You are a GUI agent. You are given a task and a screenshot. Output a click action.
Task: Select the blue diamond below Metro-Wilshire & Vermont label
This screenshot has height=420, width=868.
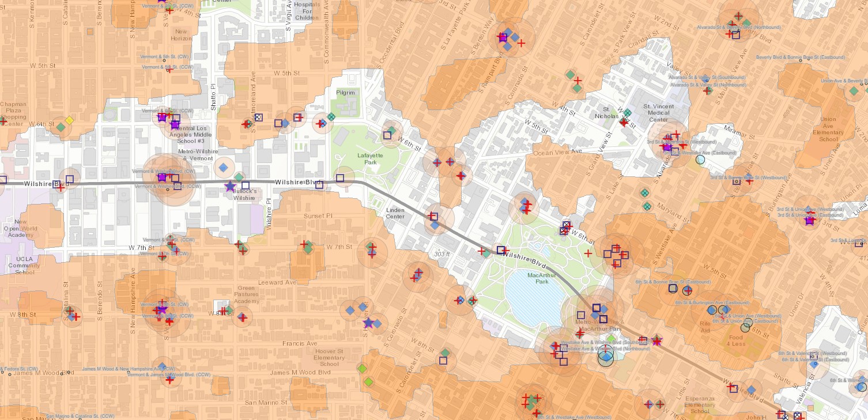pos(222,167)
